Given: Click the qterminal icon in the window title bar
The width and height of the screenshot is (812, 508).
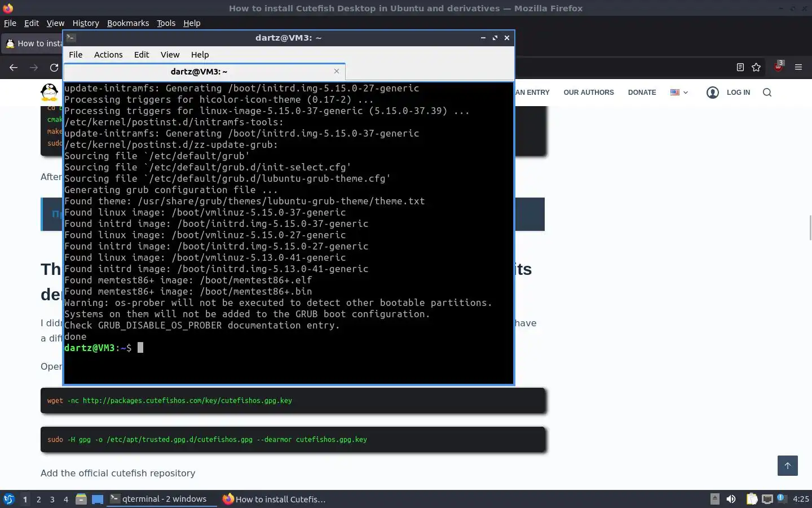Looking at the screenshot, I should coord(71,38).
